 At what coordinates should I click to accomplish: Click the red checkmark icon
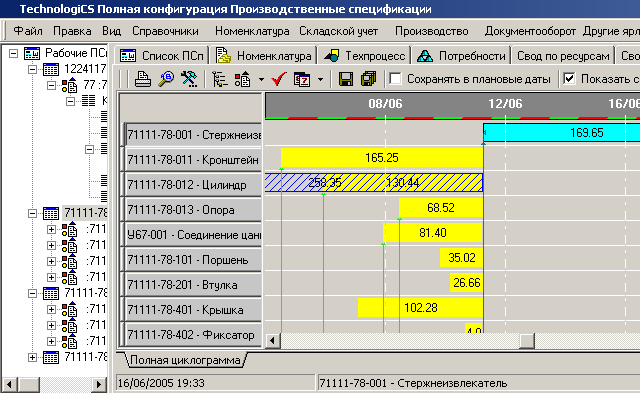[278, 79]
